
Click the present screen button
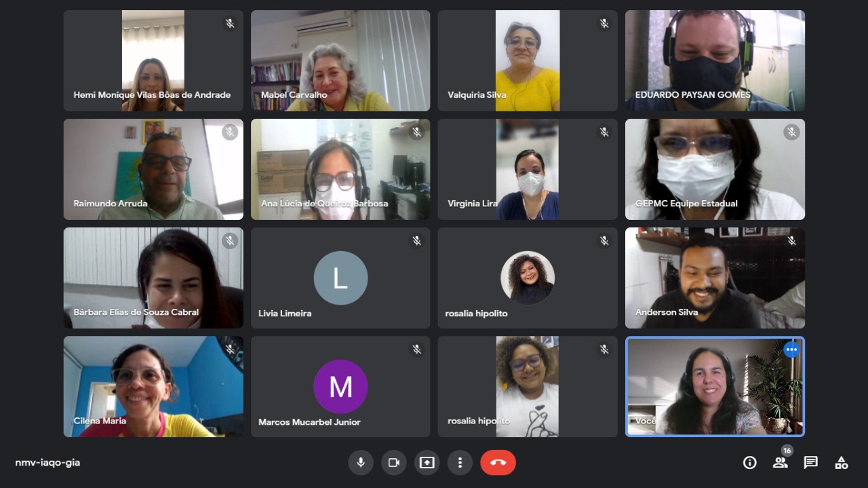tap(427, 463)
